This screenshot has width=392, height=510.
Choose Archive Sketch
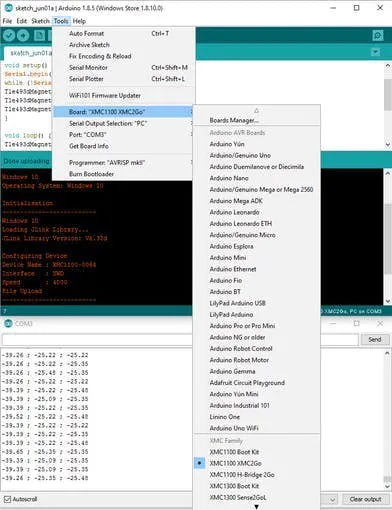[123, 45]
